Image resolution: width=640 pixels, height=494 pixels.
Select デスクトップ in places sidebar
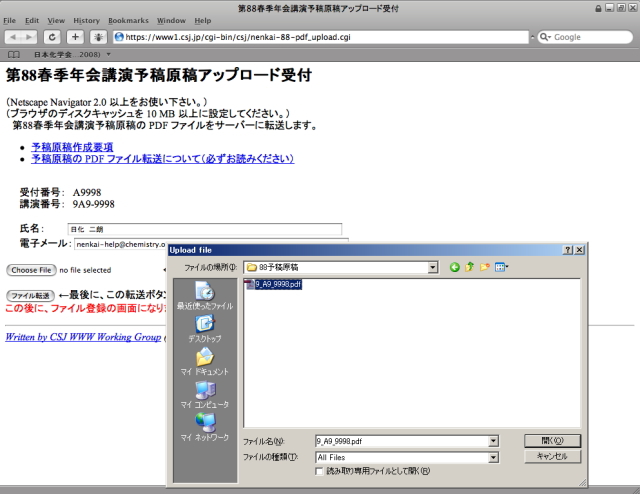[x=204, y=327]
